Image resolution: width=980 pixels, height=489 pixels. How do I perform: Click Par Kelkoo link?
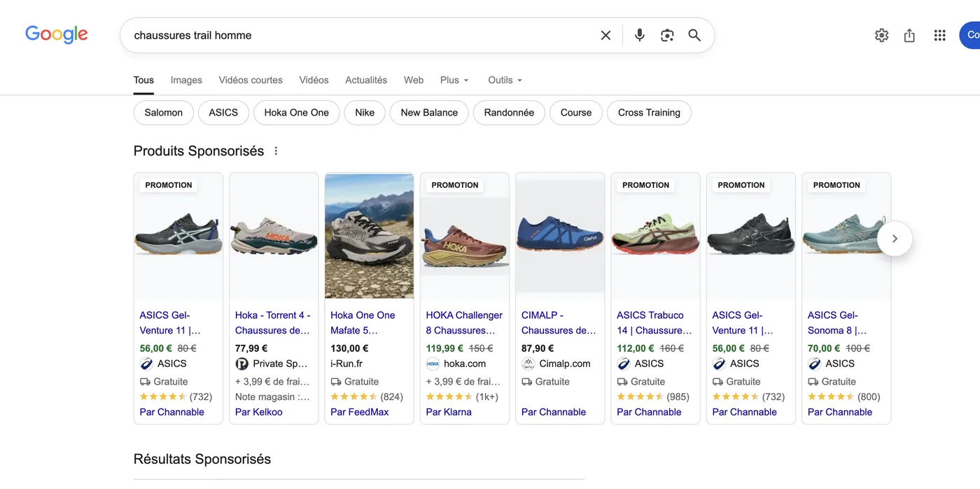[259, 412]
